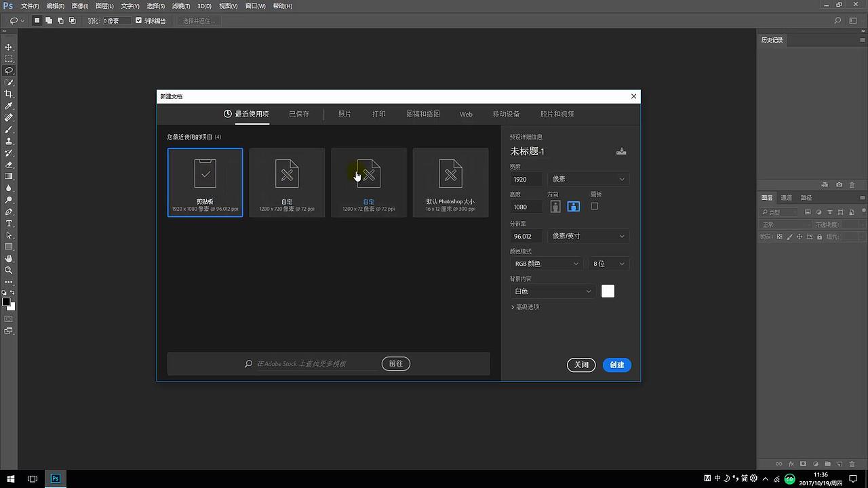868x488 pixels.
Task: Select the Pen tool
Action: pyautogui.click(x=9, y=212)
